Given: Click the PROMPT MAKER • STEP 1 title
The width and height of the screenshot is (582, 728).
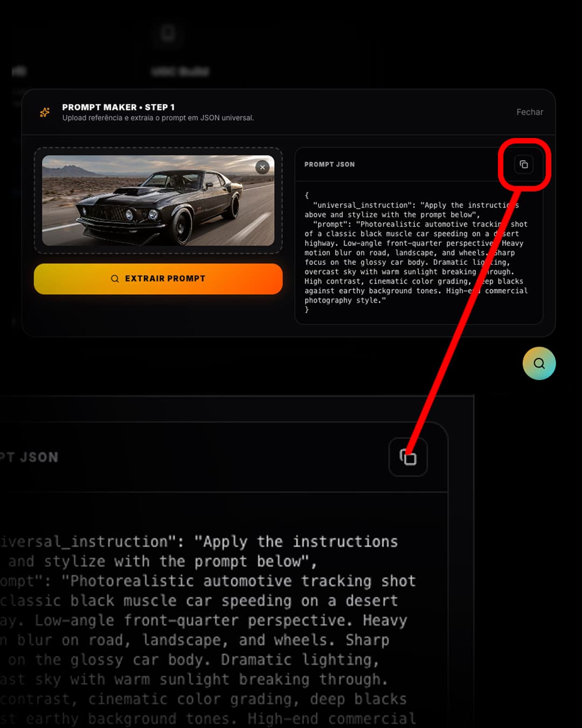Looking at the screenshot, I should [x=119, y=107].
